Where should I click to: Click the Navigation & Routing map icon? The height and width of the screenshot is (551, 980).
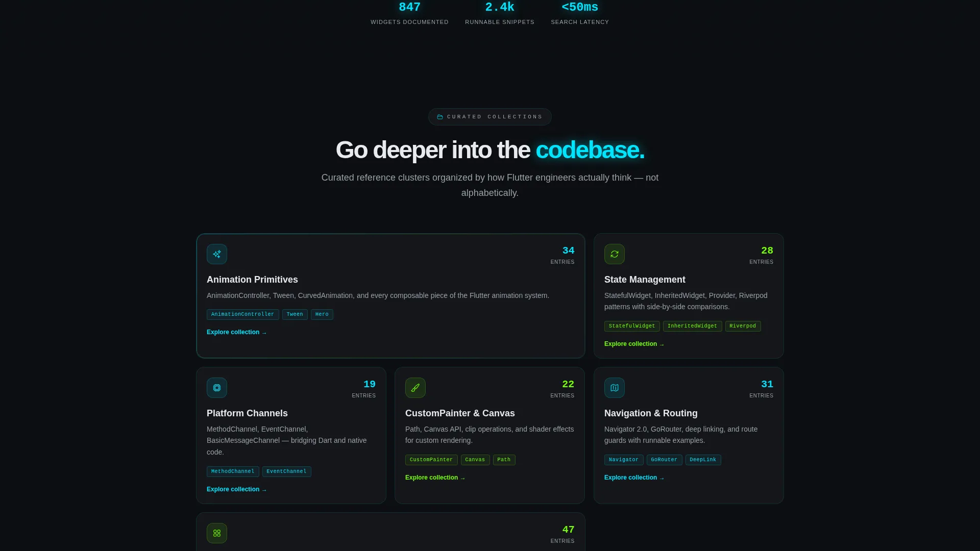click(x=615, y=388)
